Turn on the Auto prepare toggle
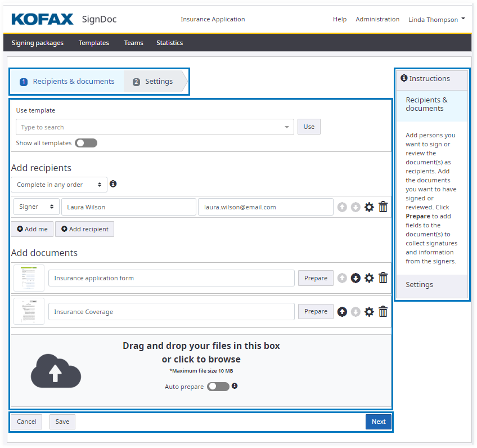The height and width of the screenshot is (448, 477). (x=218, y=387)
